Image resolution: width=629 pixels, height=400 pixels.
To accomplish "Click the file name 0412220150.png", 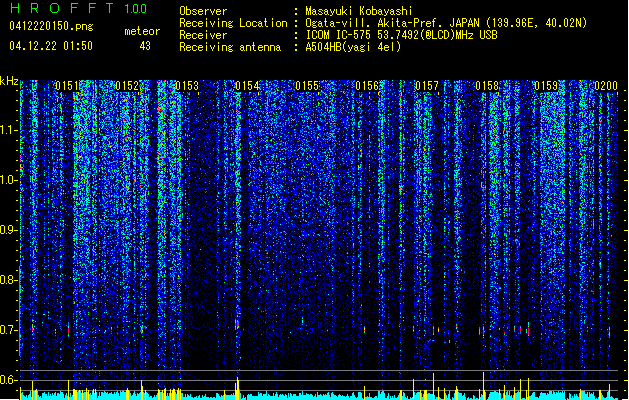I will pyautogui.click(x=51, y=26).
